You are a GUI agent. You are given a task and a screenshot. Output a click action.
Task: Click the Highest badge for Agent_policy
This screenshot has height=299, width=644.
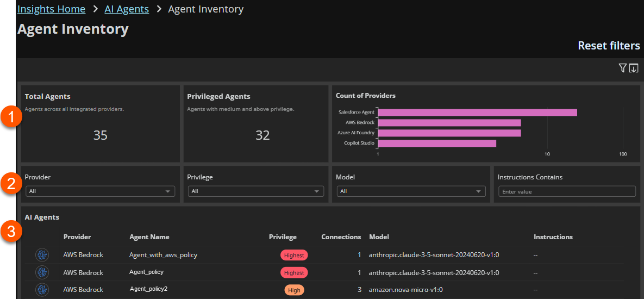click(x=294, y=272)
